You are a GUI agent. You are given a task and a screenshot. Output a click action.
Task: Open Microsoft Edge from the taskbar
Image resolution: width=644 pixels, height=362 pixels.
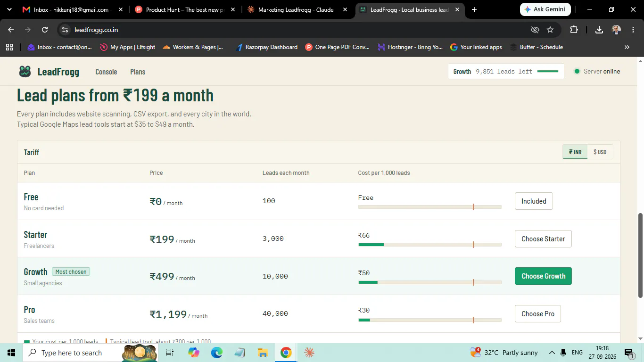pyautogui.click(x=216, y=353)
